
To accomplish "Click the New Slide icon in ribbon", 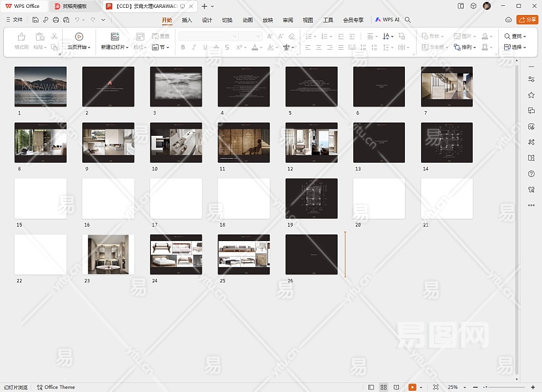I will tap(115, 37).
